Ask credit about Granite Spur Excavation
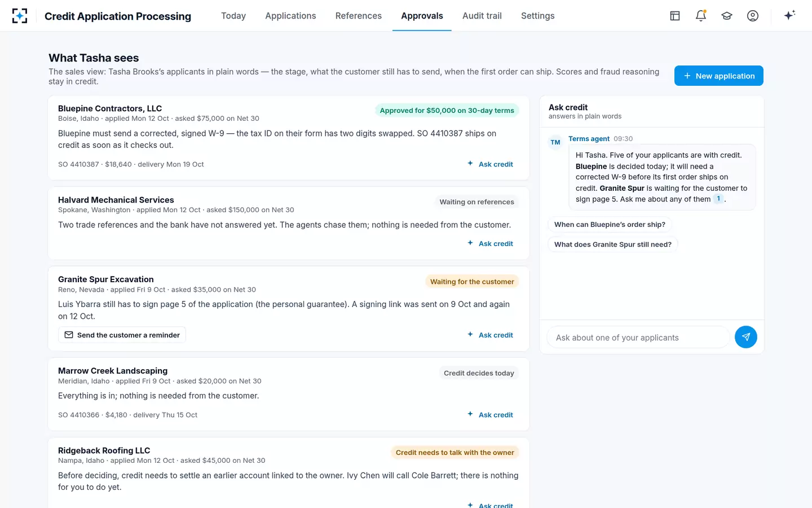The width and height of the screenshot is (812, 508). (490, 335)
